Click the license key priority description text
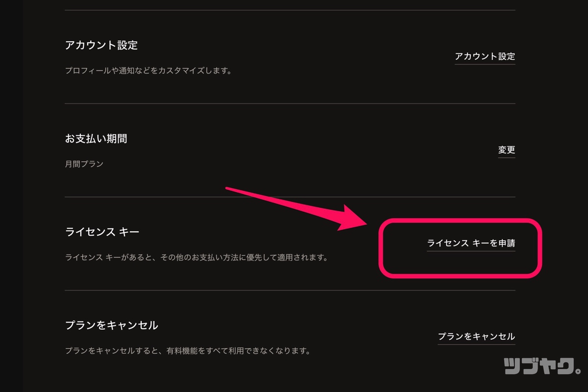The image size is (588, 392). coord(196,257)
